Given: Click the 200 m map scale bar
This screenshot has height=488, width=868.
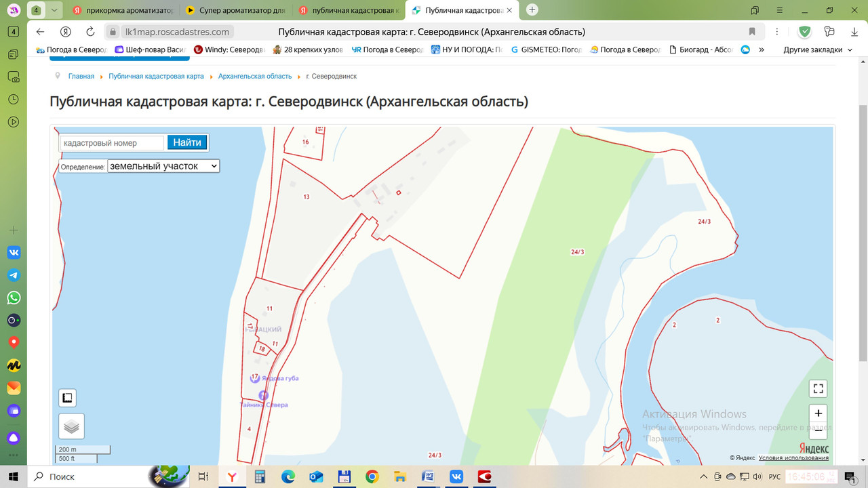Looking at the screenshot, I should [81, 449].
